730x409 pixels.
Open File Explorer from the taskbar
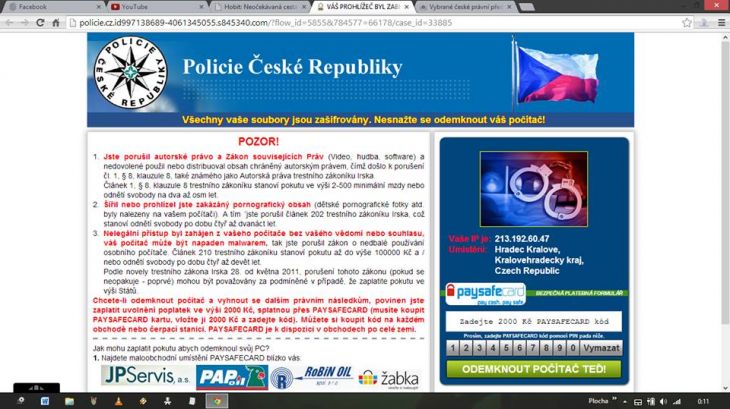[x=69, y=401]
